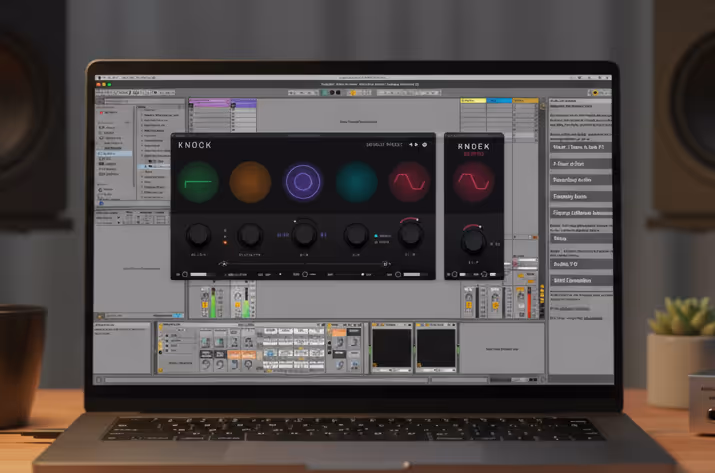
Task: Click the yellow round indicator in Ableton's top-right corner
Action: point(595,93)
